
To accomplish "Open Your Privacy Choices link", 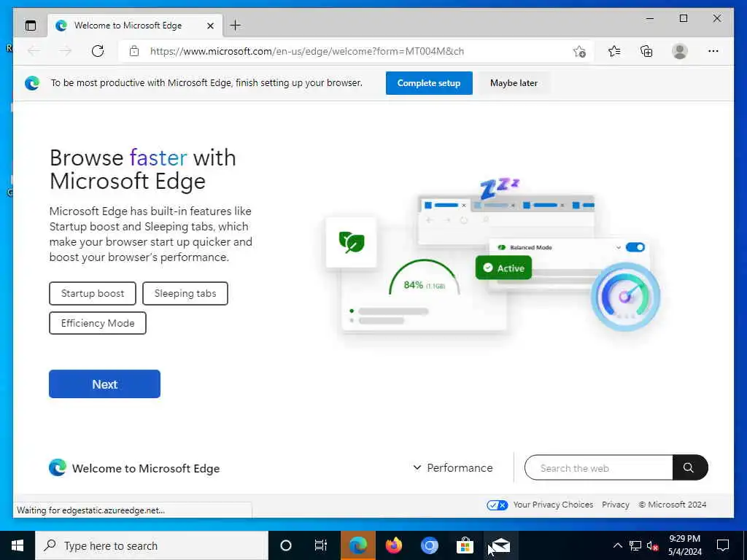I will pyautogui.click(x=553, y=505).
